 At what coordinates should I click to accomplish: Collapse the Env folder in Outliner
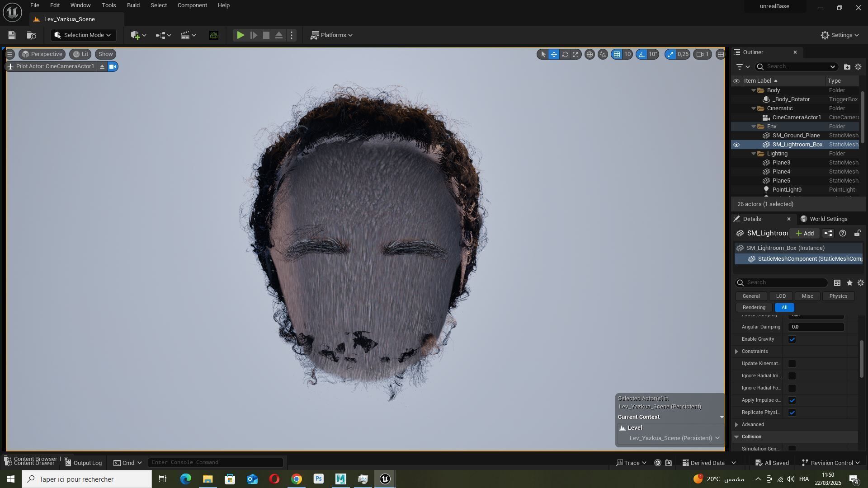click(x=754, y=127)
